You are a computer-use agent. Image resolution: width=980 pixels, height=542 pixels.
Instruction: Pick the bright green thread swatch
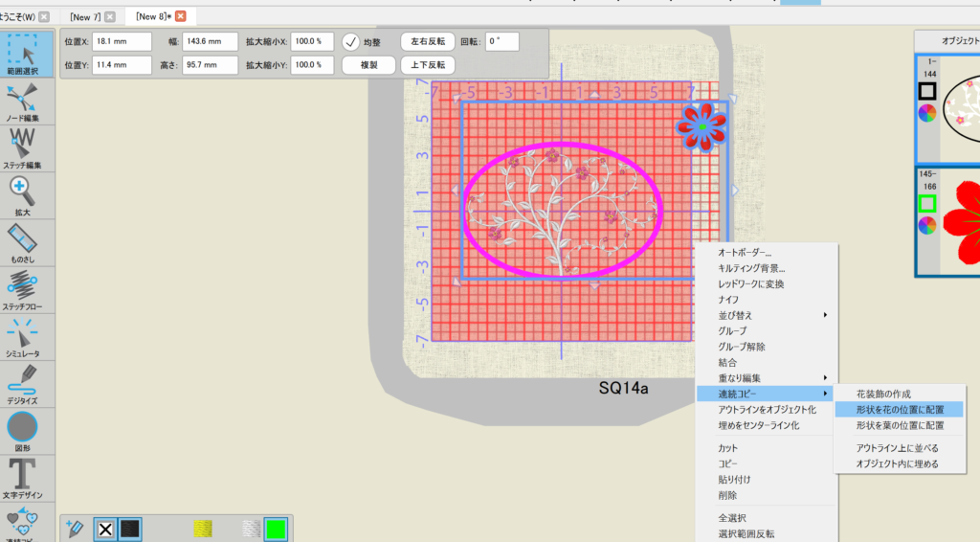pos(276,529)
